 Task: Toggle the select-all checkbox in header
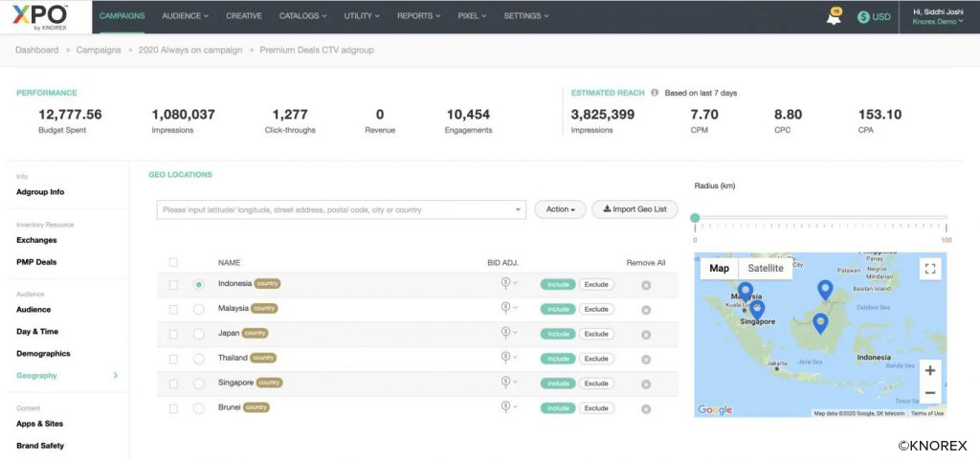pyautogui.click(x=173, y=262)
